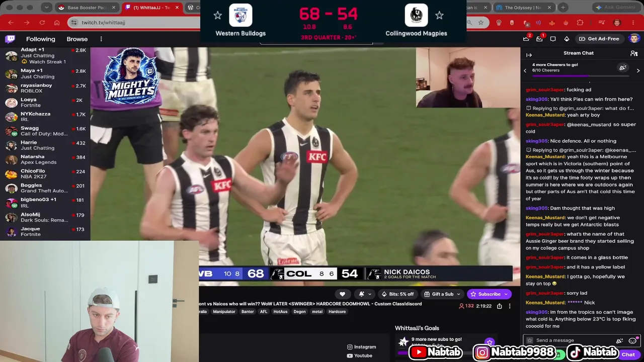Bookmark this page with the star icon
Screen dimensions: 644x362
coord(481,23)
